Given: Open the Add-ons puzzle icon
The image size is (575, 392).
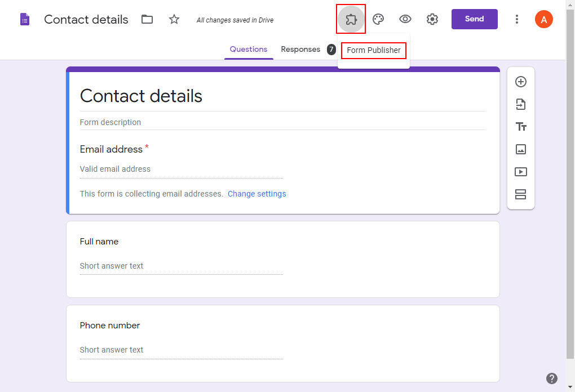Looking at the screenshot, I should tap(351, 19).
